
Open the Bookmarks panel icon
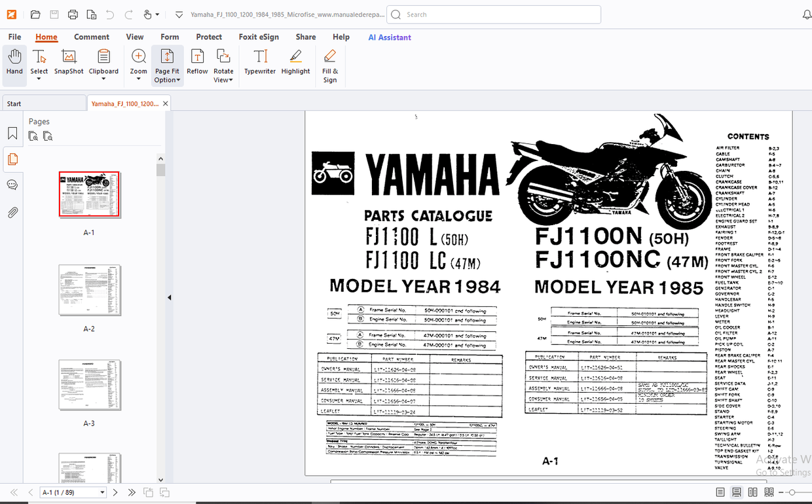(12, 133)
